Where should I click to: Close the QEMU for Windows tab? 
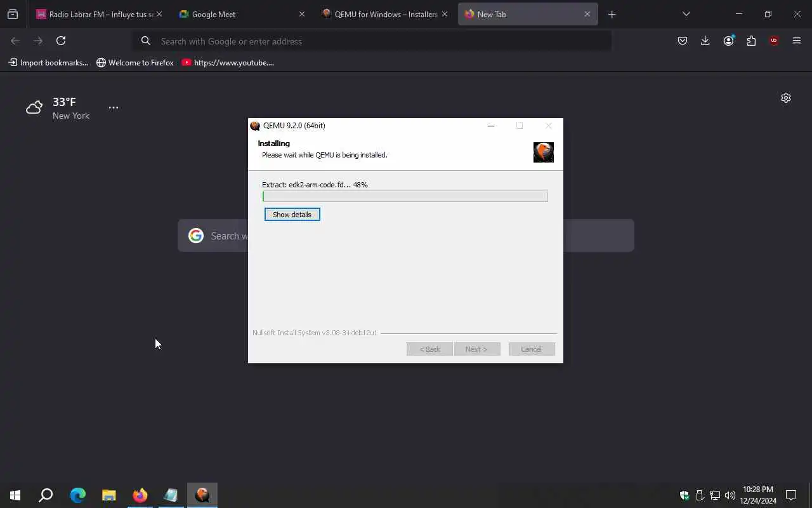click(x=444, y=14)
